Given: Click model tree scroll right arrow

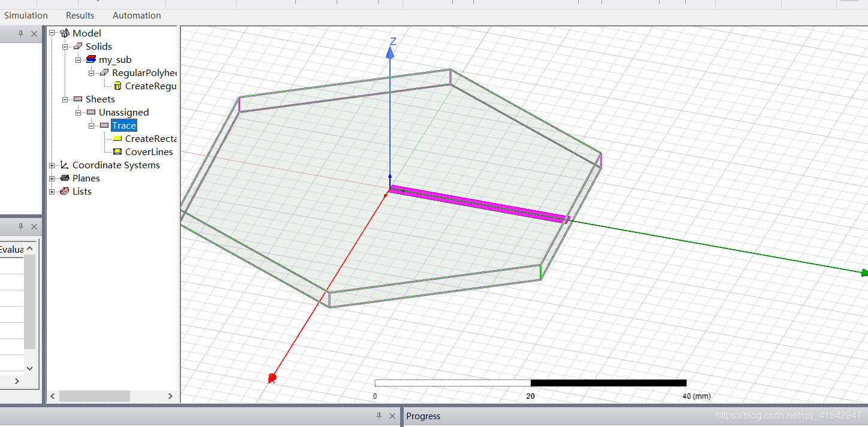Looking at the screenshot, I should coord(171,396).
